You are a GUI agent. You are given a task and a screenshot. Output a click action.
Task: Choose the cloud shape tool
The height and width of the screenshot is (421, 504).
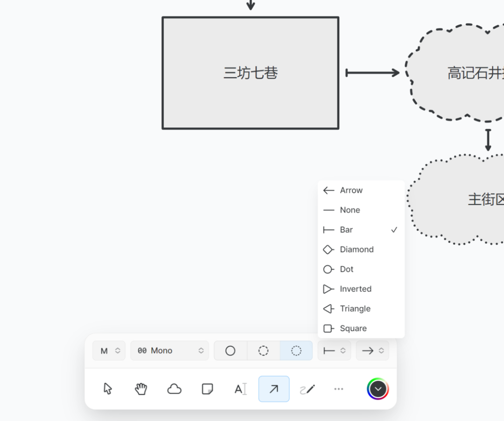point(174,389)
